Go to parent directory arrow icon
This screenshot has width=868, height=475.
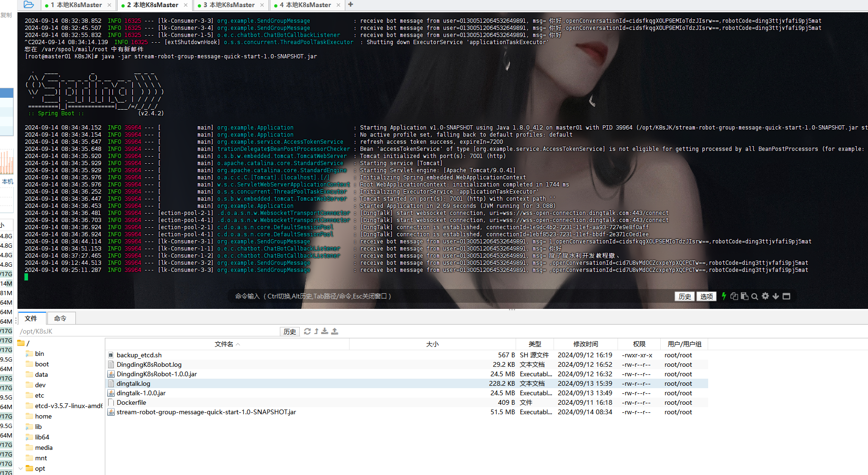tap(316, 331)
